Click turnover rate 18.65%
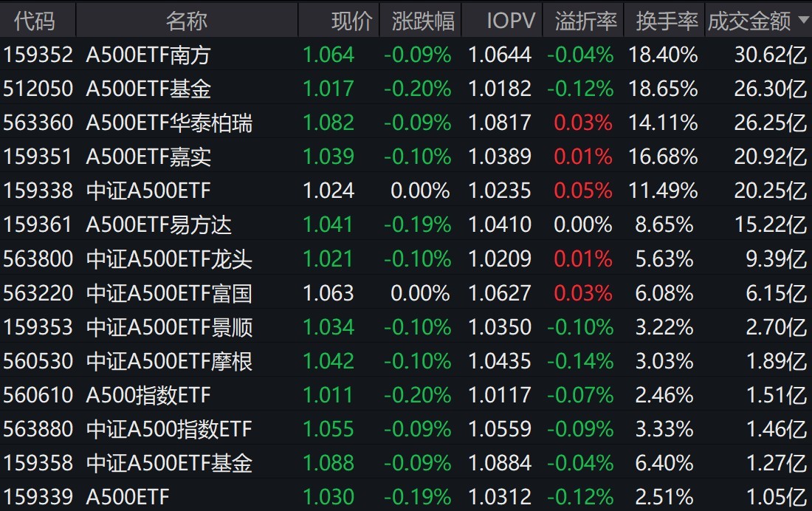Viewport: 812px width, 511px height. click(x=663, y=89)
